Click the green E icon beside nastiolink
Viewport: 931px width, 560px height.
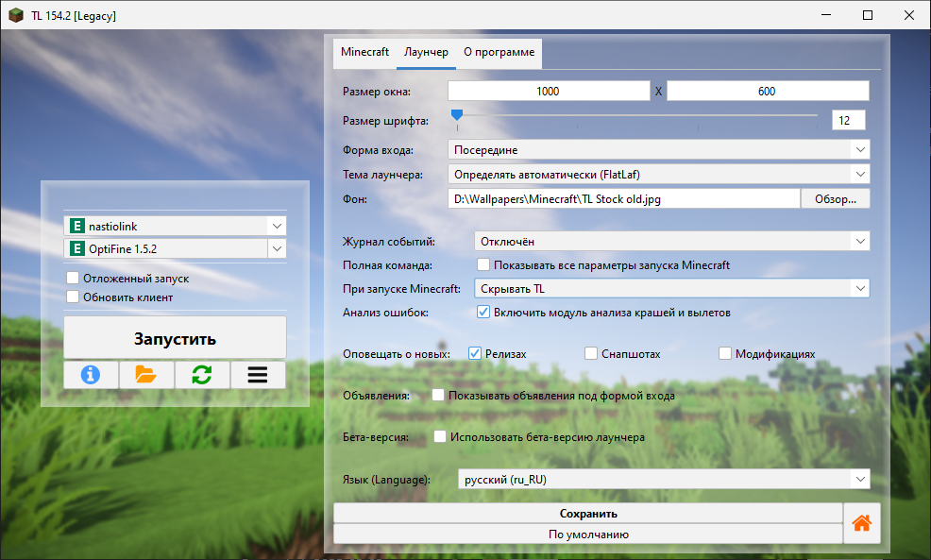[x=76, y=227]
